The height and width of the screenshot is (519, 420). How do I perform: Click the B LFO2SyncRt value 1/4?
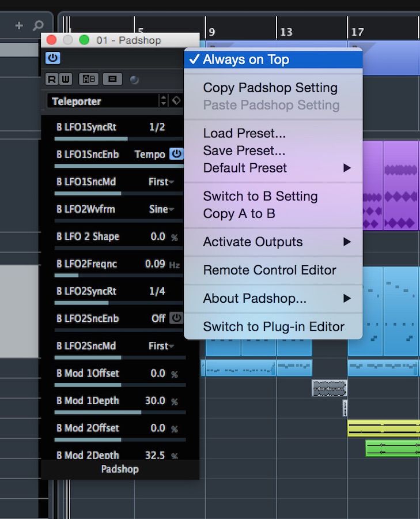pos(157,291)
